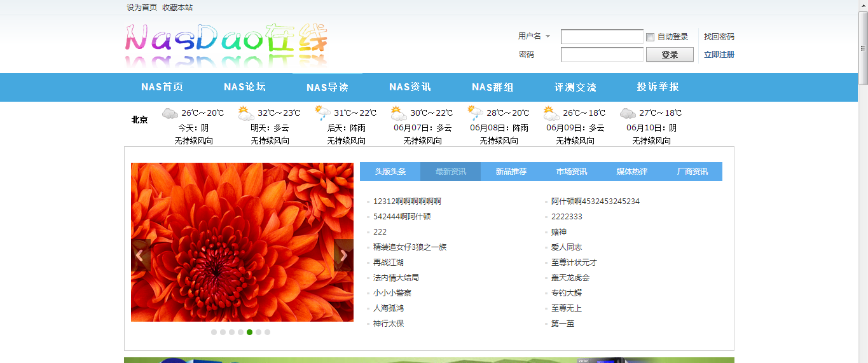Switch to the 厂商资讯 tab
Viewport: 868px width, 363px height.
(692, 172)
